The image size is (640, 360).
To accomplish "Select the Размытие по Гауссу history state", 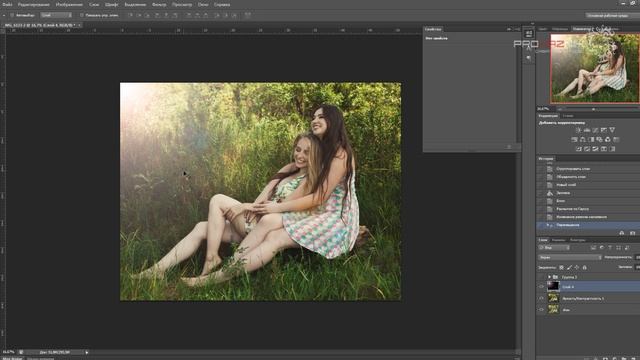I will (x=588, y=209).
